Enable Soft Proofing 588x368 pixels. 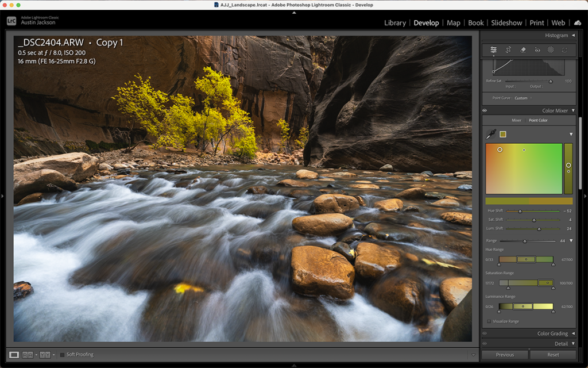point(62,354)
